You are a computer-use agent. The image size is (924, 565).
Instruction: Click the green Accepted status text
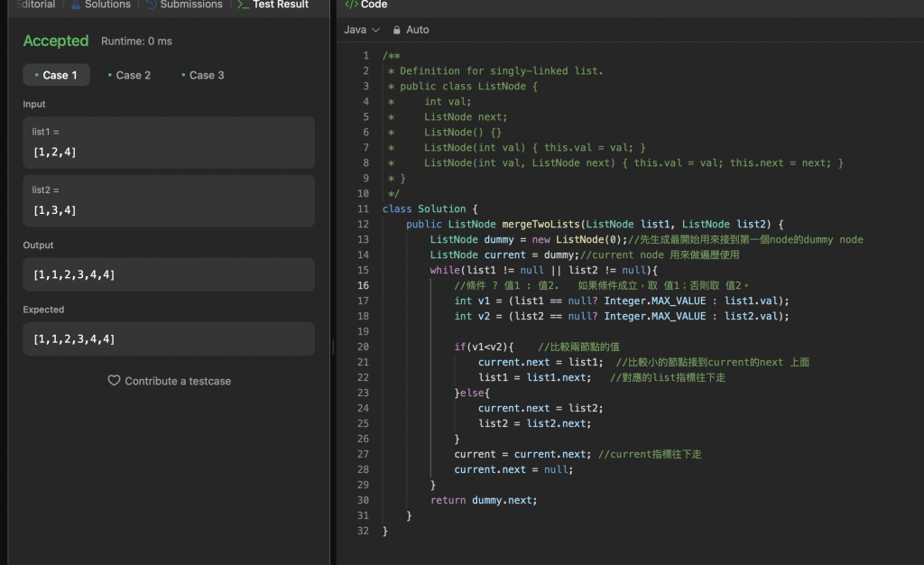click(x=56, y=41)
